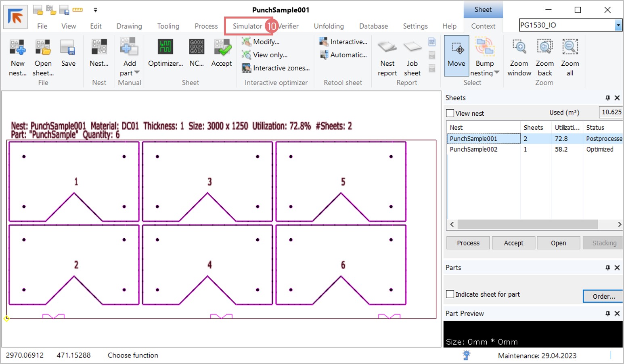Viewport: 624px width, 364px height.
Task: Click the Job sheet report icon
Action: tap(412, 48)
